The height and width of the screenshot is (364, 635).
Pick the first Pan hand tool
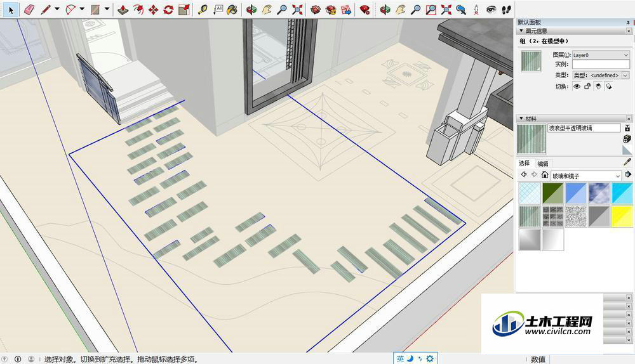tap(267, 10)
